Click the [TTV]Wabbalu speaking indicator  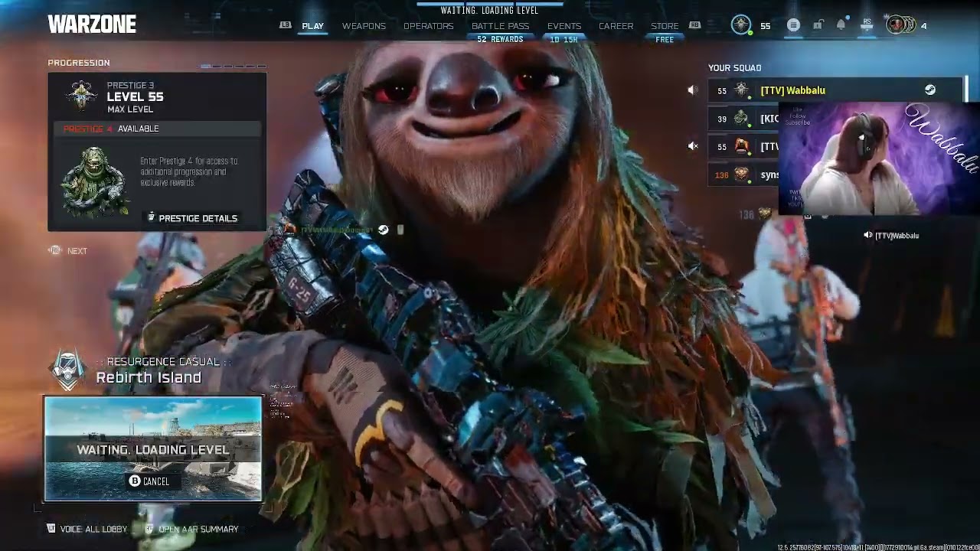[891, 236]
